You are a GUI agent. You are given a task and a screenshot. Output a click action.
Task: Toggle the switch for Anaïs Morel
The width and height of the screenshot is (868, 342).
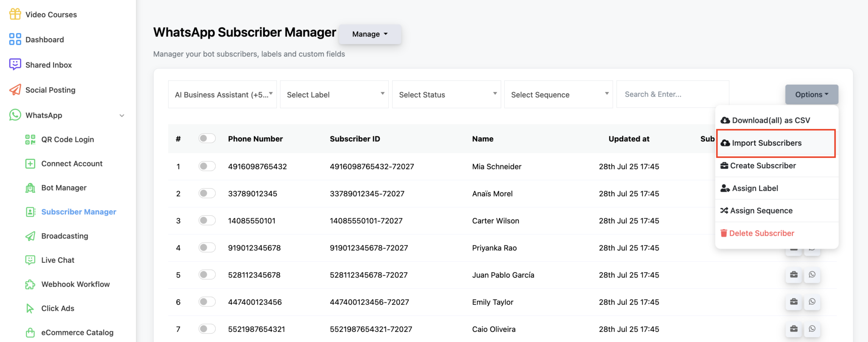click(207, 193)
